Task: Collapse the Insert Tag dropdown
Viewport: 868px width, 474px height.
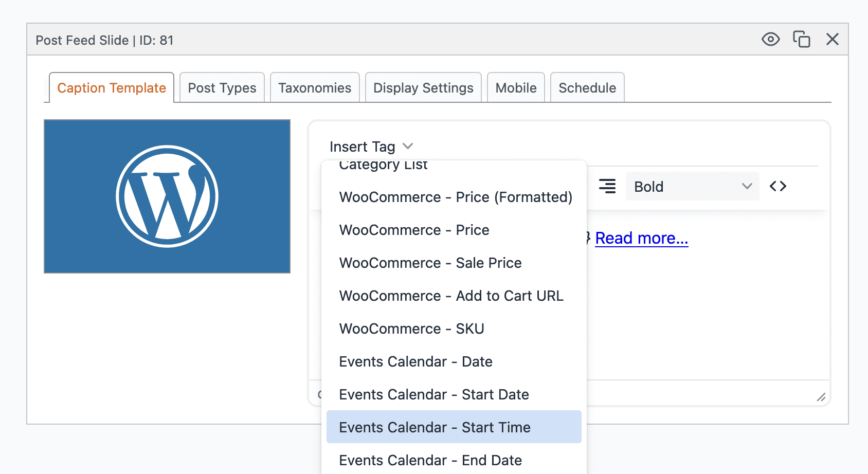Action: coord(371,147)
